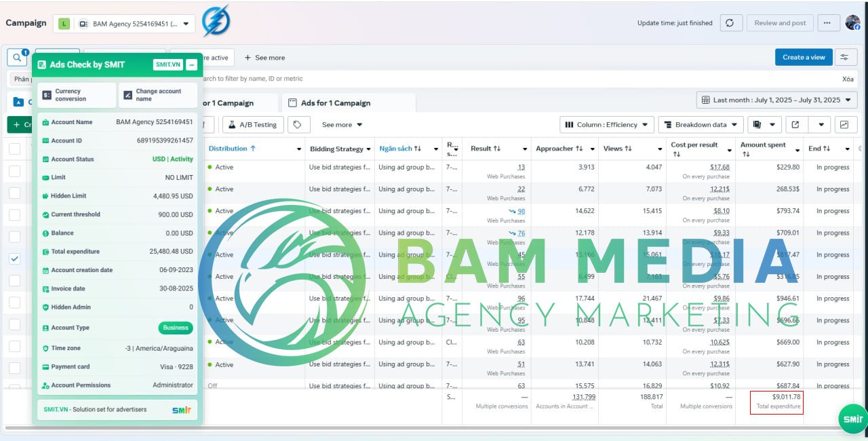The height and width of the screenshot is (441, 868).
Task: Check the row with $946.61 spent
Action: [15, 303]
